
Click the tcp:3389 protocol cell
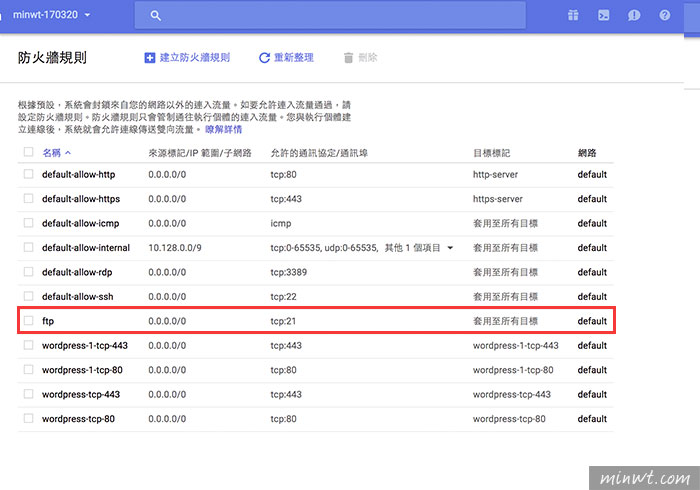pyautogui.click(x=288, y=272)
